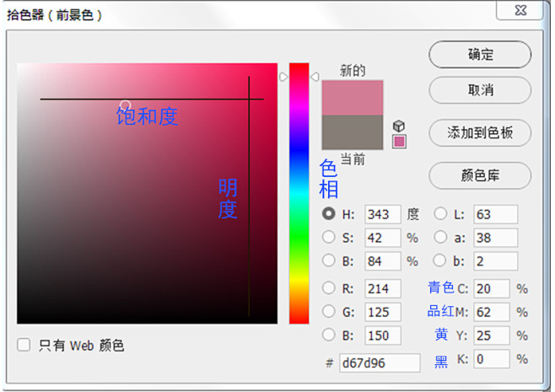This screenshot has height=392, width=555.
Task: Click the C cyan percentage field
Action: pyautogui.click(x=492, y=288)
